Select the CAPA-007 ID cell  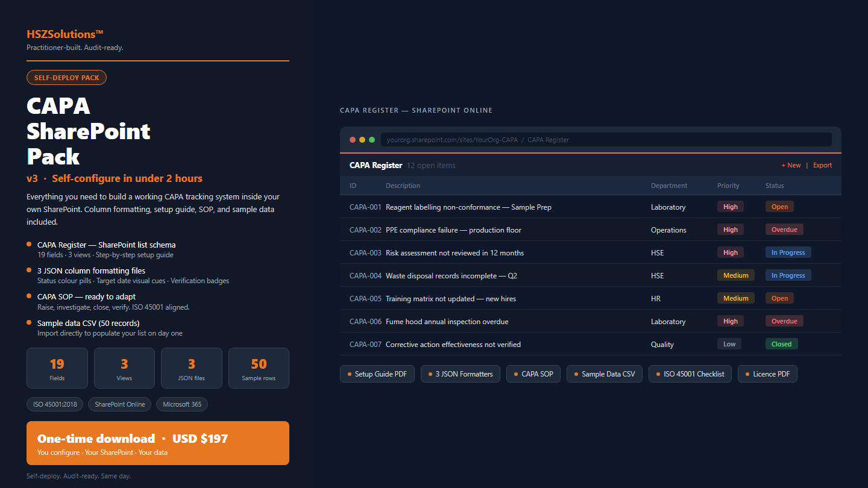(365, 345)
